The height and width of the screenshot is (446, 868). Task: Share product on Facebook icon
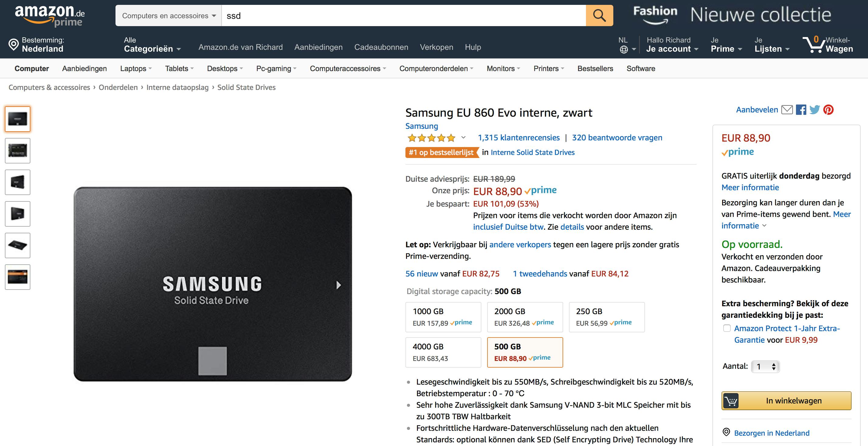point(801,110)
